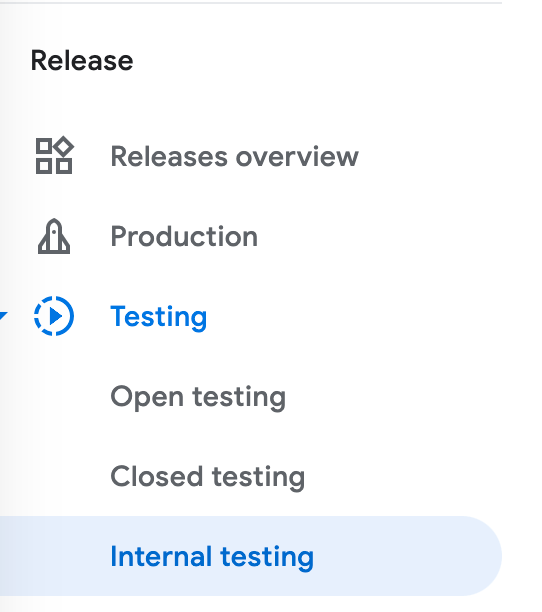Click the word 'Internal' in the active item
542x612 pixels.
tap(161, 556)
